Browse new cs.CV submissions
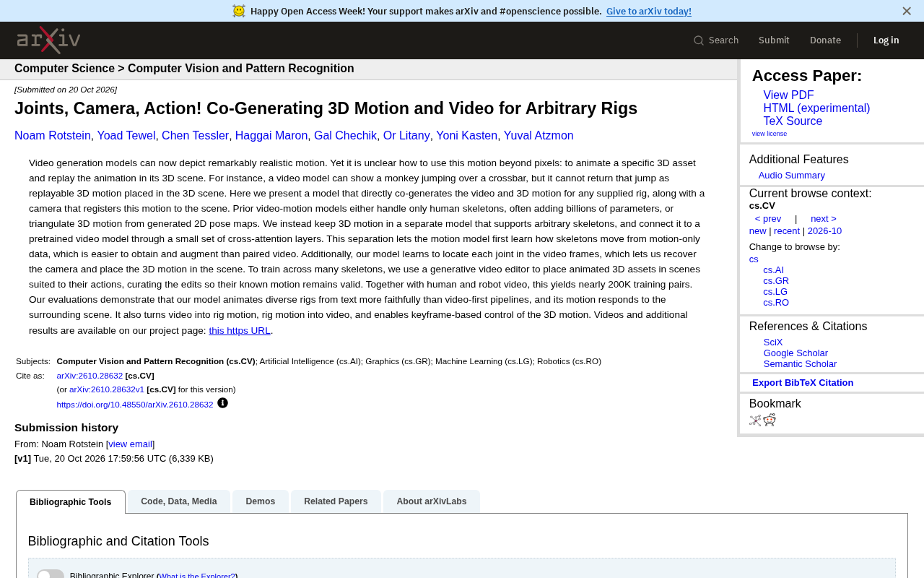924x578 pixels. 758,231
